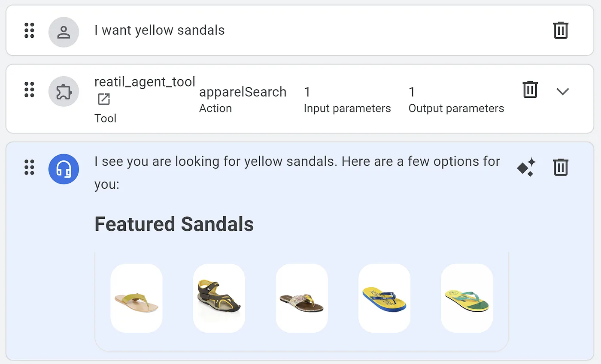The image size is (601, 364).
Task: Click the apparelSearch action label
Action: click(x=243, y=92)
